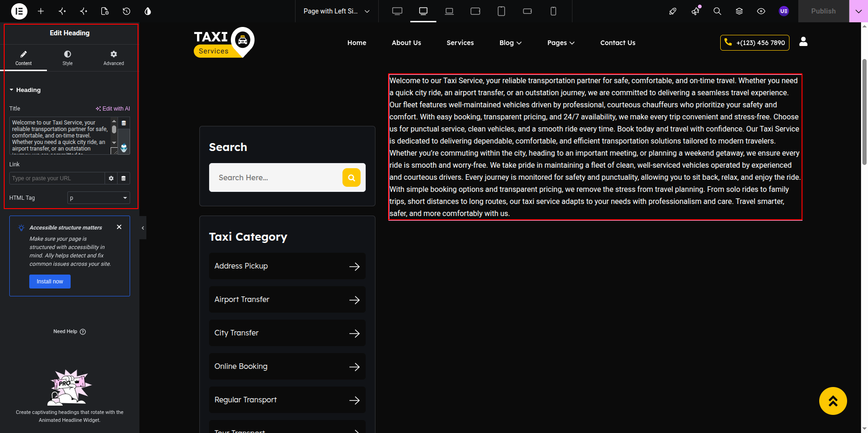This screenshot has height=433, width=868.
Task: Click the dynamic tags icon beside Link field
Action: [x=124, y=178]
